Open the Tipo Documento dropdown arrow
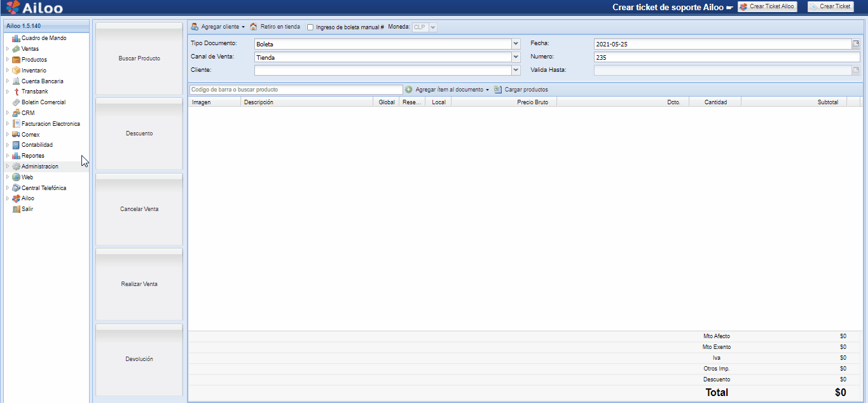The height and width of the screenshot is (403, 868). [516, 44]
